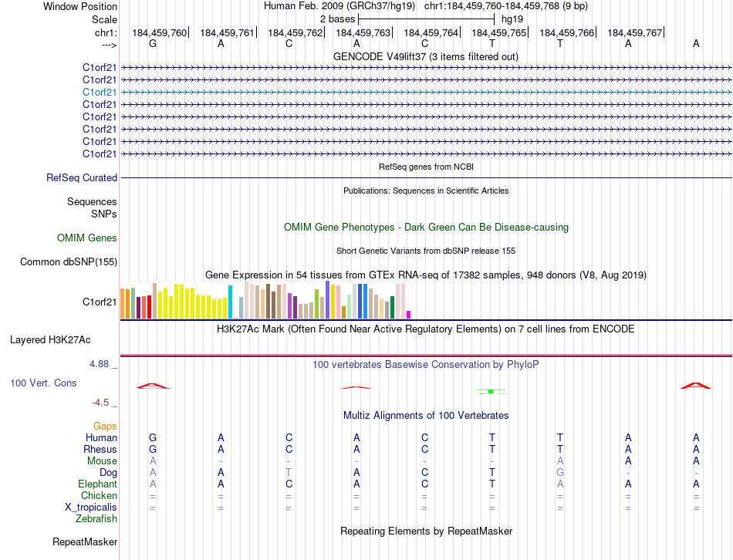Click the Multiz Alignments of 100 Vertebrates title
This screenshot has width=733, height=560.
click(x=425, y=415)
